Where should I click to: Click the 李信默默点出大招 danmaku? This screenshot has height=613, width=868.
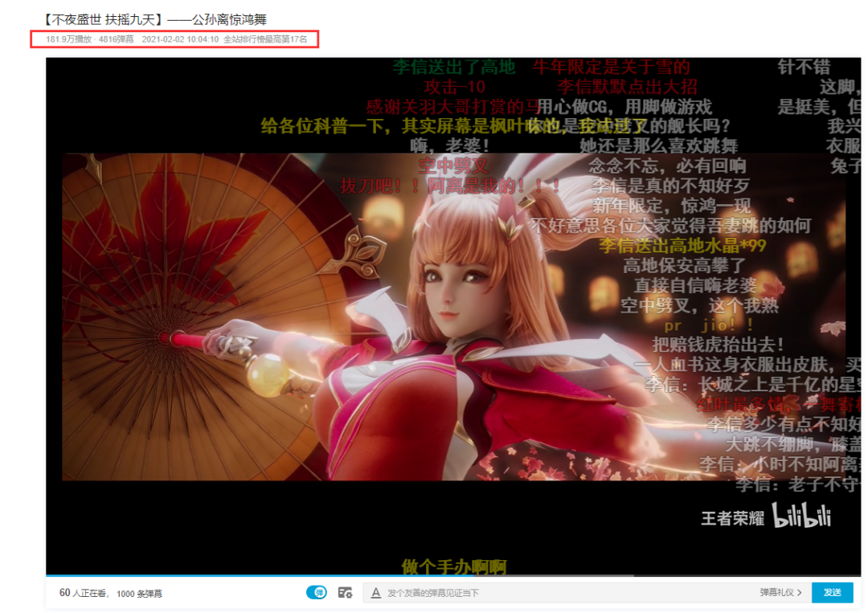[627, 86]
